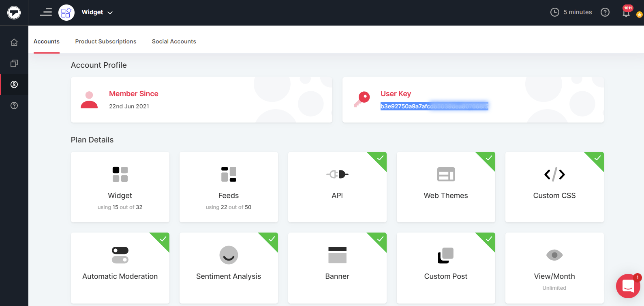Click the highlighted User Key value
644x306 pixels.
point(434,106)
